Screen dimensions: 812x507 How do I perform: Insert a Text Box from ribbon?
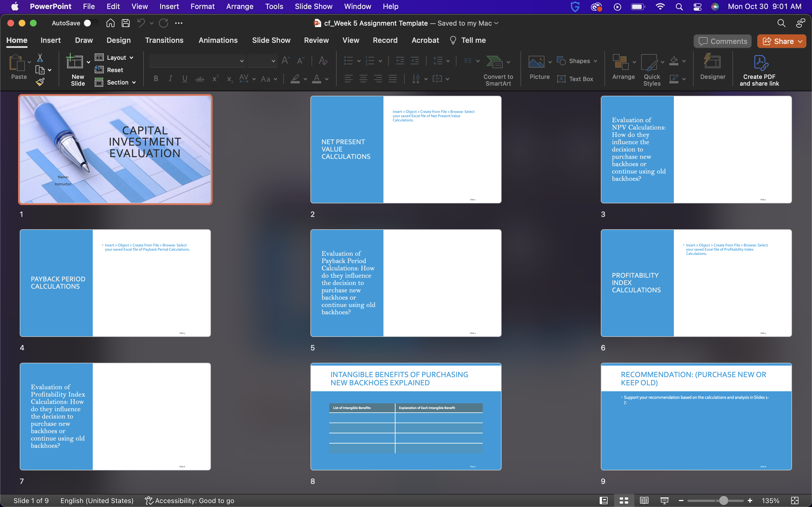[x=575, y=79]
